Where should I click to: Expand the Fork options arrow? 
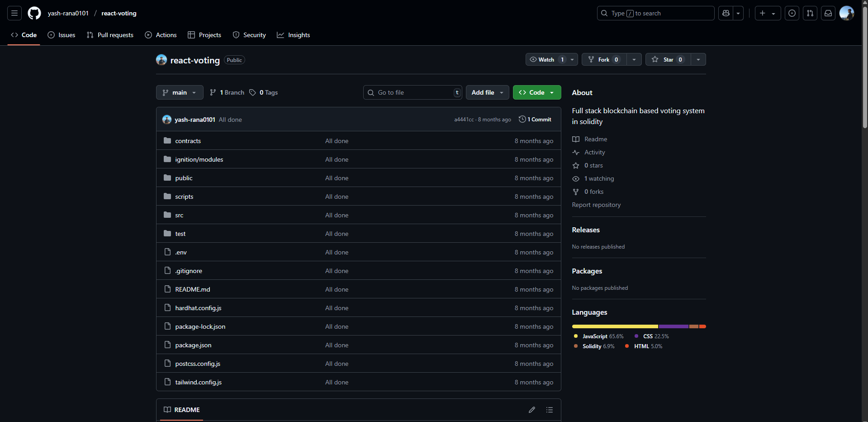(634, 59)
